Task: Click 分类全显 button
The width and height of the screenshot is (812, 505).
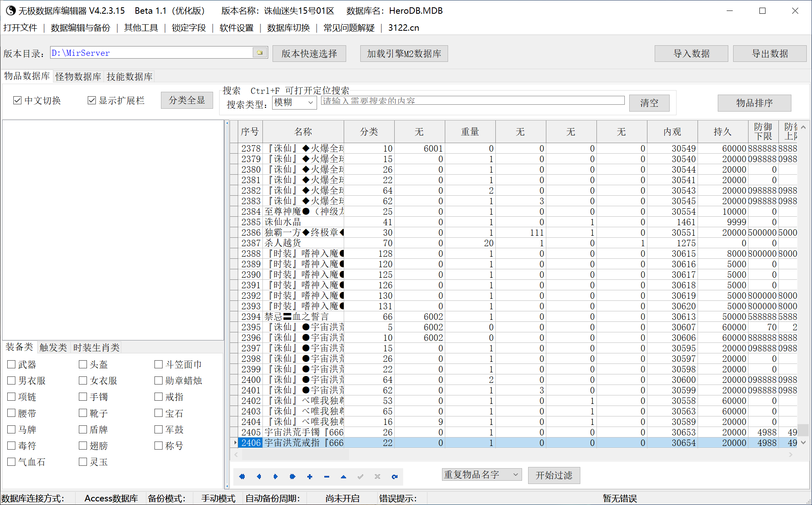Action: [x=187, y=100]
